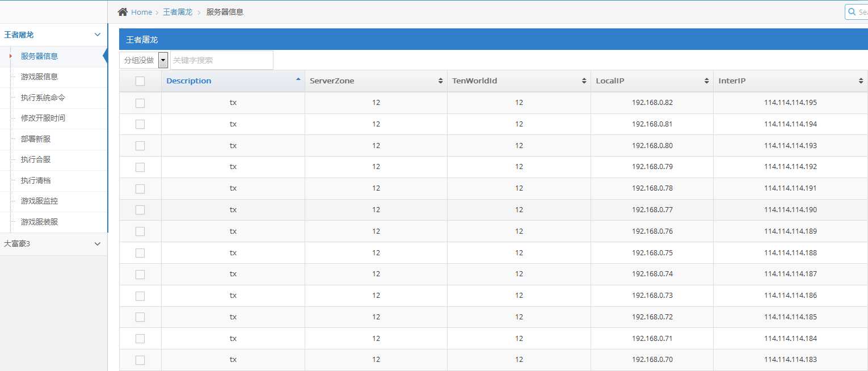
Task: Check the row with LocalIP 192.168.0.75
Action: 140,253
